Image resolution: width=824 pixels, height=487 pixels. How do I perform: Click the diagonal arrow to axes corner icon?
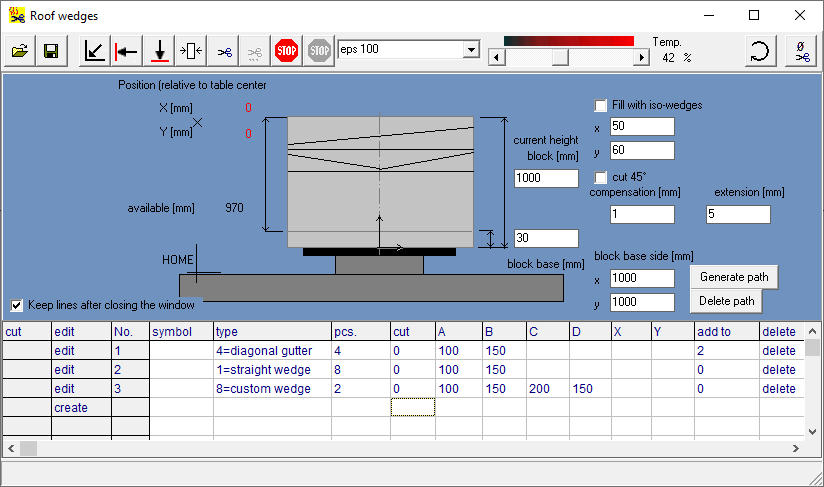click(94, 50)
